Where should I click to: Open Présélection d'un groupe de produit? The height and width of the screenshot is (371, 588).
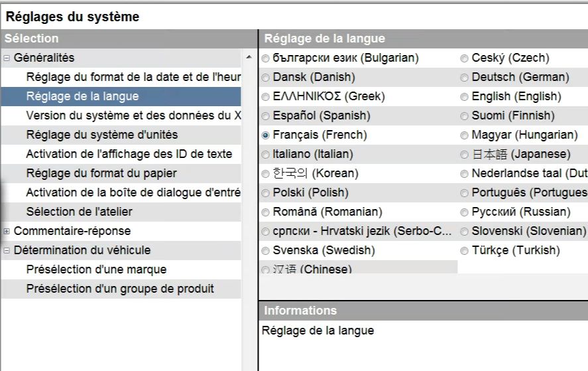point(121,289)
